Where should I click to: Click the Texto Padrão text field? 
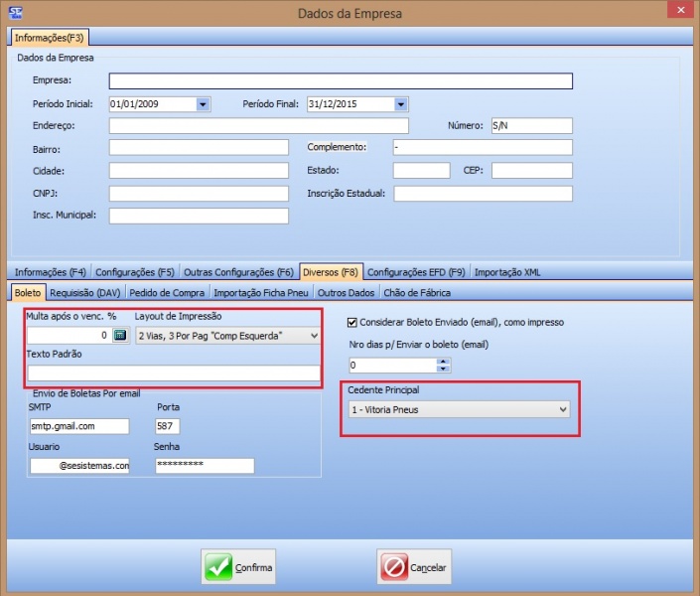point(174,373)
